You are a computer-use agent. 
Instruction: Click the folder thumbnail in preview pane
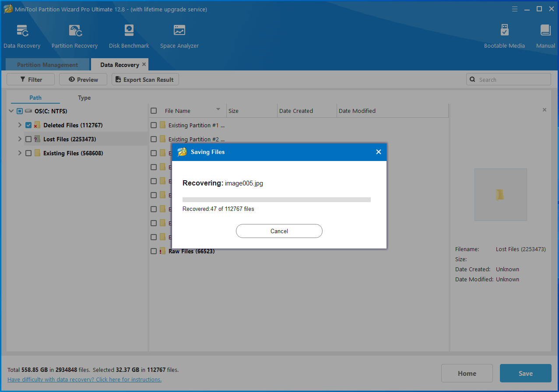pyautogui.click(x=500, y=195)
